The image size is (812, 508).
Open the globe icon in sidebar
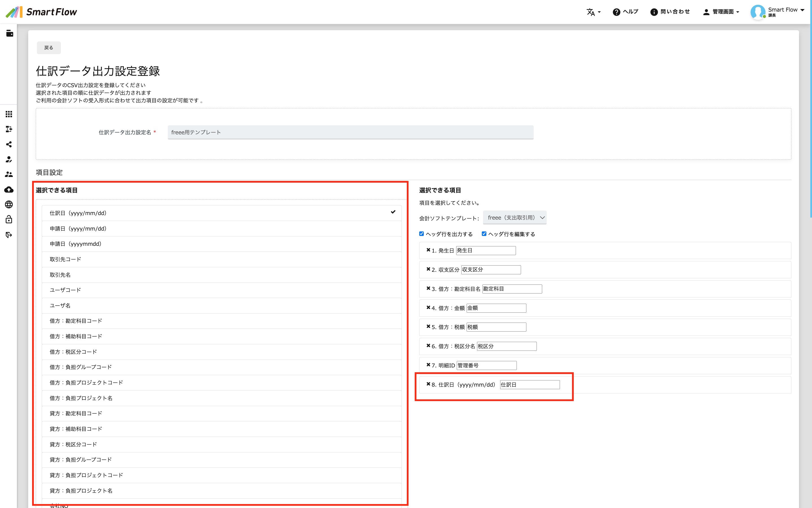coord(9,205)
